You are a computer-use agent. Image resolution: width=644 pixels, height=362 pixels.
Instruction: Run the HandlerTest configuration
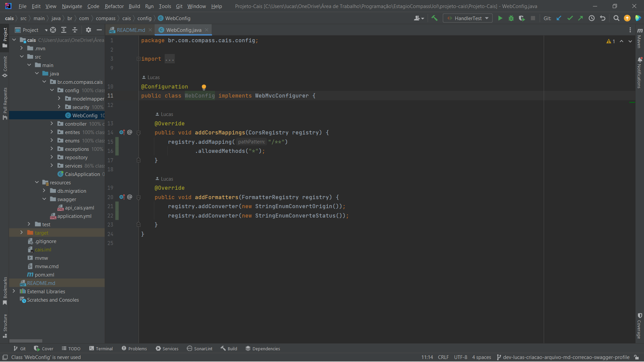tap(500, 18)
